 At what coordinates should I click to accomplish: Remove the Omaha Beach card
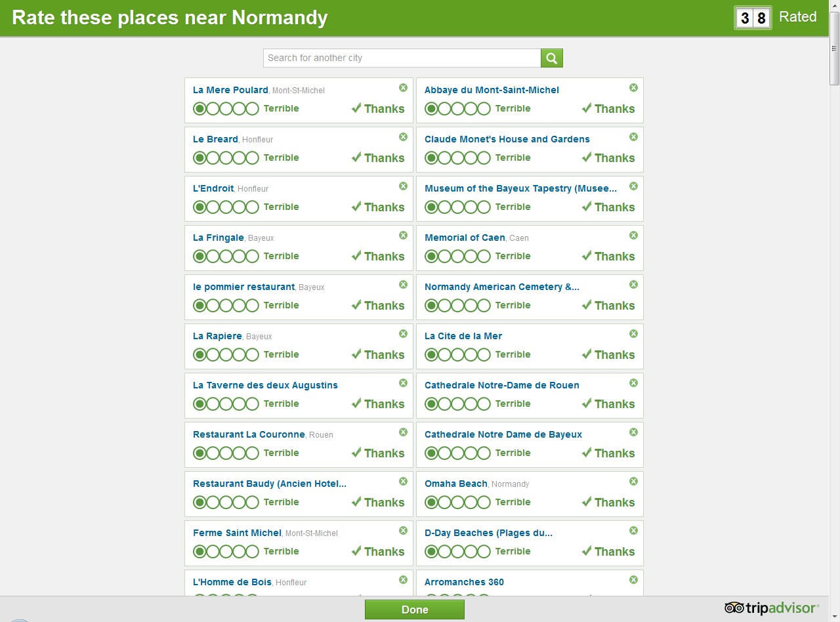[x=633, y=482]
